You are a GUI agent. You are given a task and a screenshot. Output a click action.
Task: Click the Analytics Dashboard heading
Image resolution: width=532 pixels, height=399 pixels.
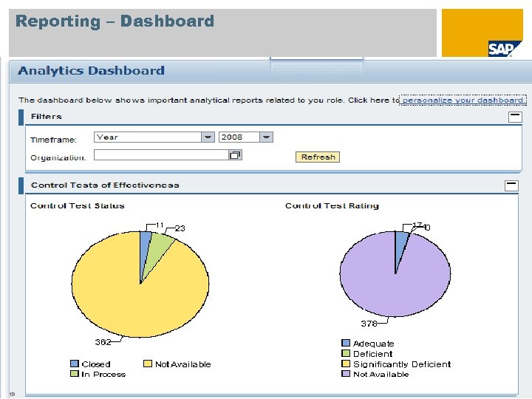coord(91,71)
